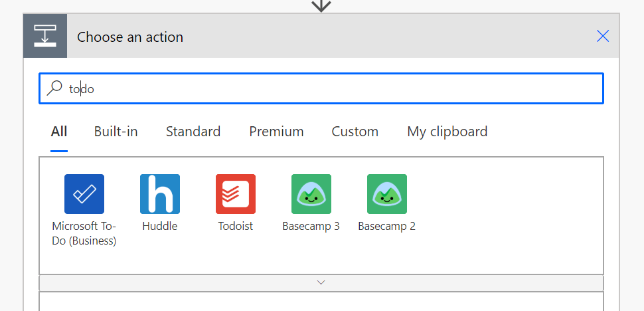Go to the Custom tab
644x311 pixels.
[355, 132]
